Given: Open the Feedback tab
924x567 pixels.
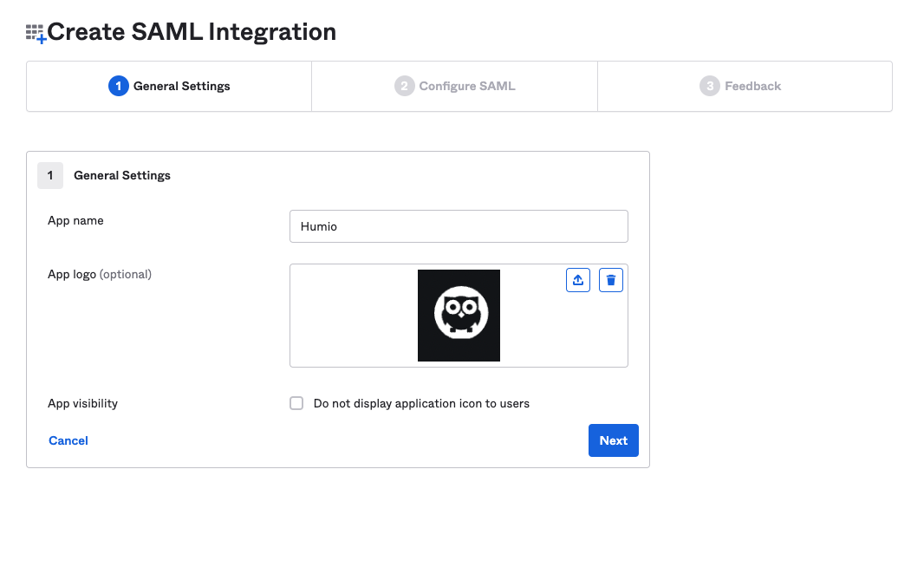Looking at the screenshot, I should pyautogui.click(x=744, y=86).
